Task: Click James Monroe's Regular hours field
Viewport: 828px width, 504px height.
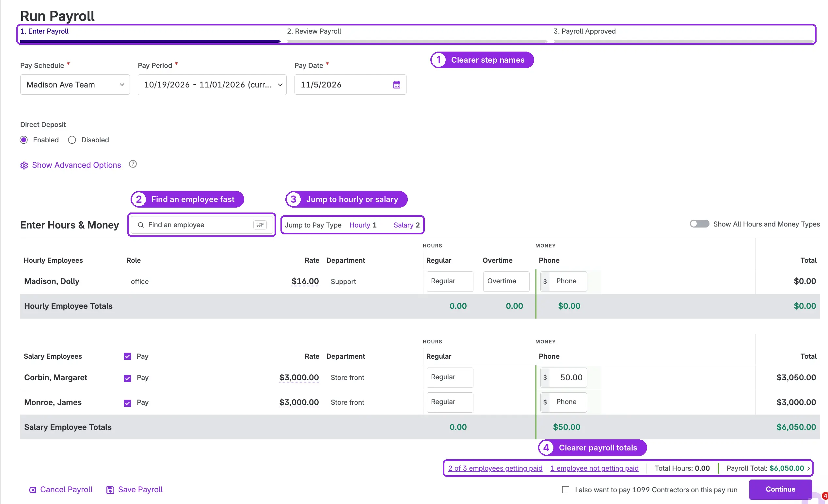Action: click(450, 402)
